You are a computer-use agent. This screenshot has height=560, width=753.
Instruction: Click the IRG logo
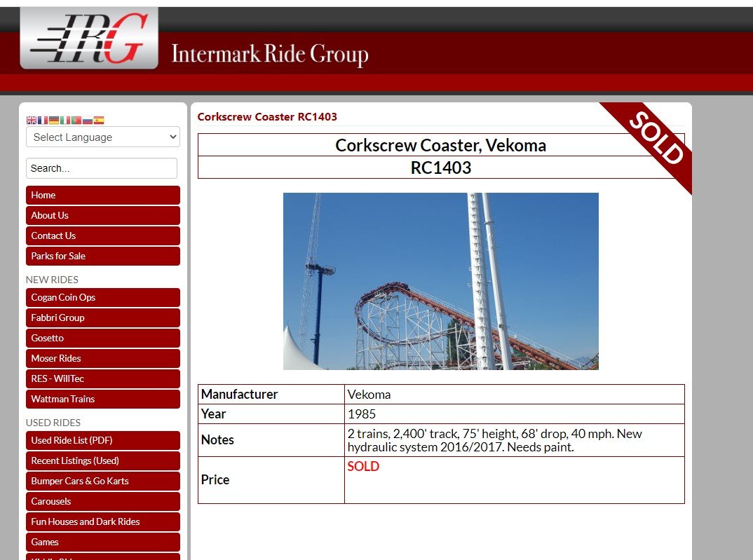[x=89, y=39]
